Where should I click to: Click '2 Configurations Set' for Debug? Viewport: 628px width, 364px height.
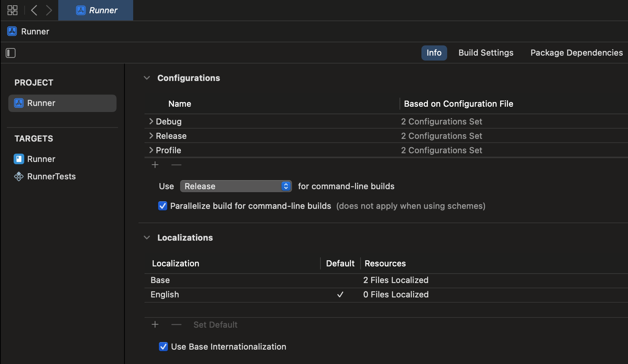click(441, 121)
